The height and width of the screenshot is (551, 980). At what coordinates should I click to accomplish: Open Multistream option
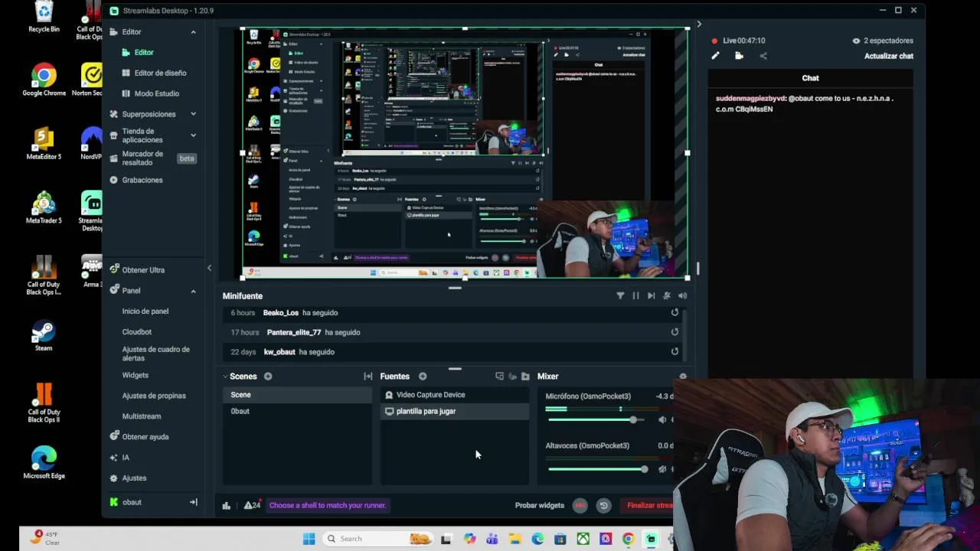pyautogui.click(x=141, y=416)
